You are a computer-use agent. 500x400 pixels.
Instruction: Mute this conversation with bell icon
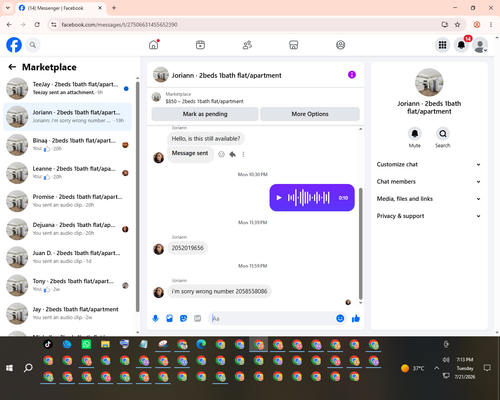click(x=415, y=134)
